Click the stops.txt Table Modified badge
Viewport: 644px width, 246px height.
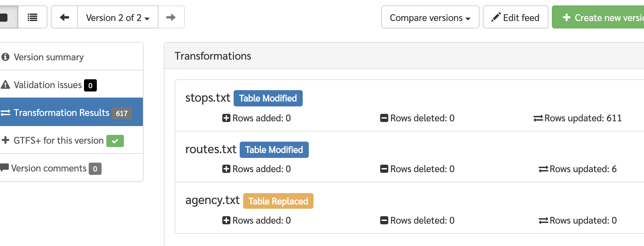pos(268,98)
